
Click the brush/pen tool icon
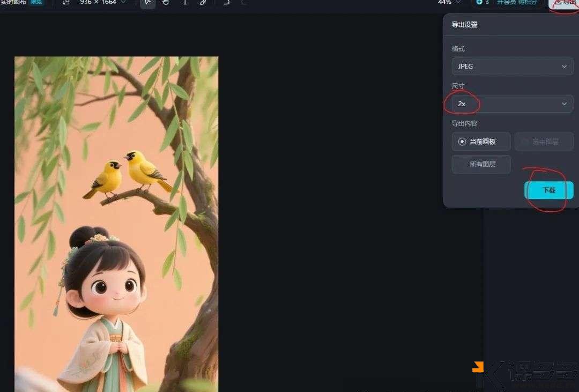202,4
